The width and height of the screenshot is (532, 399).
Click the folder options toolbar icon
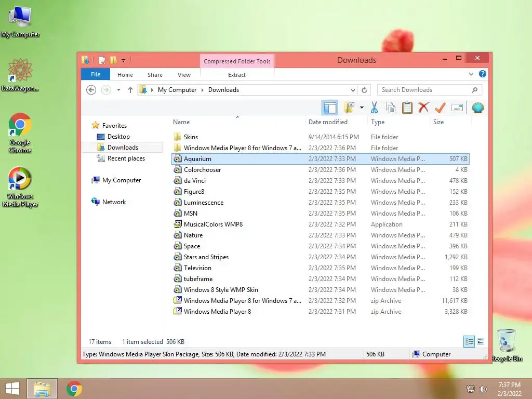[x=349, y=108]
